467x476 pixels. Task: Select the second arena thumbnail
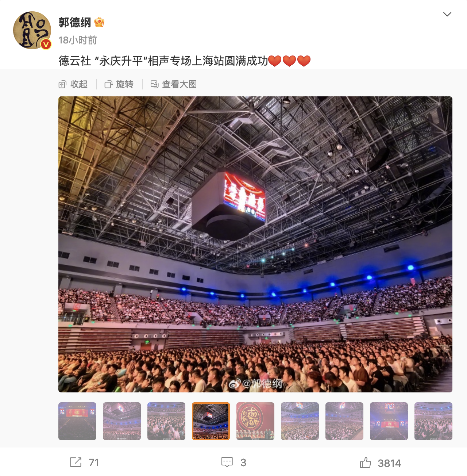tap(122, 421)
